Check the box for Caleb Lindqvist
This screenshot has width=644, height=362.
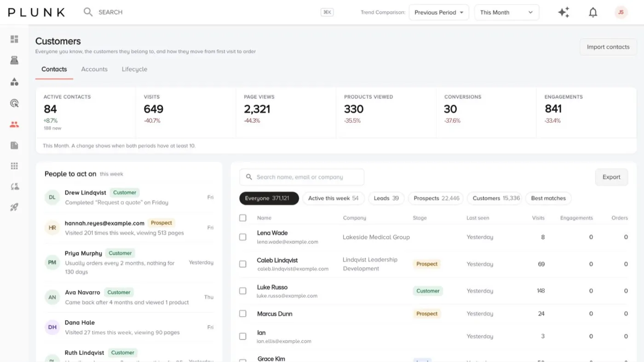(243, 264)
